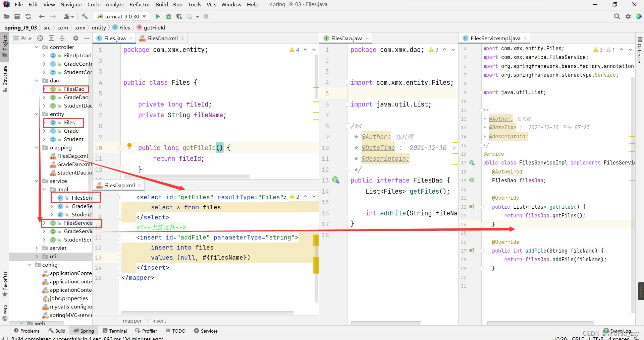Screen dimensions: 644x340
Task: Open Project view selector dropdown
Action: (22, 38)
